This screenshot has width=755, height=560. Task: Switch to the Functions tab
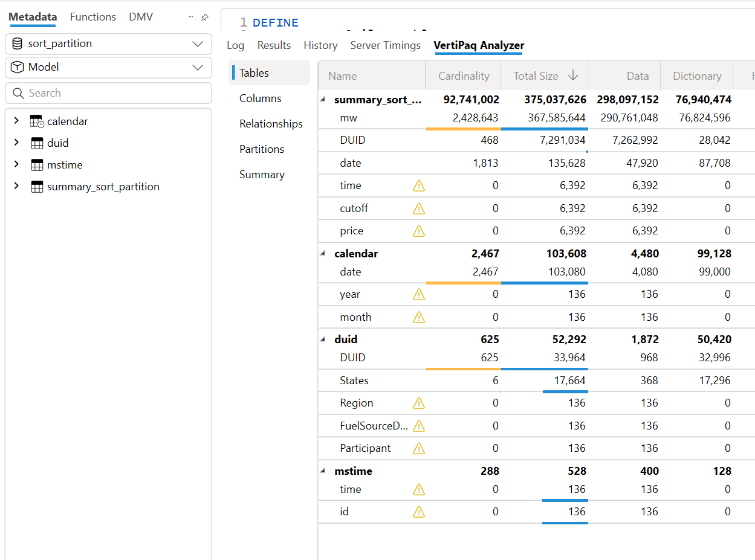92,17
